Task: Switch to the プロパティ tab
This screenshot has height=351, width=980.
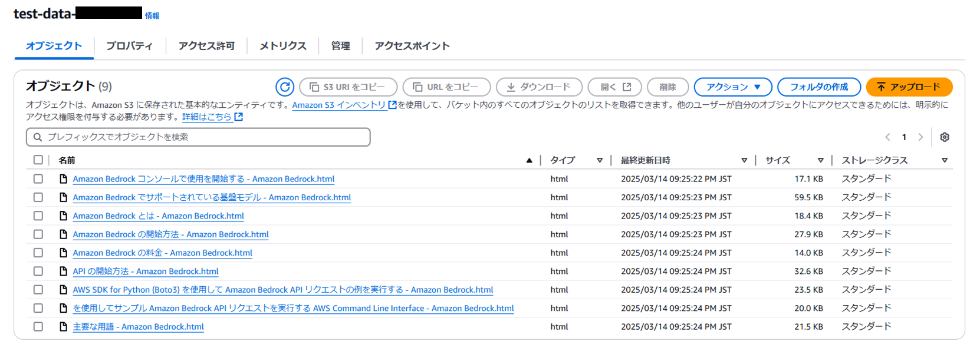Action: point(130,46)
